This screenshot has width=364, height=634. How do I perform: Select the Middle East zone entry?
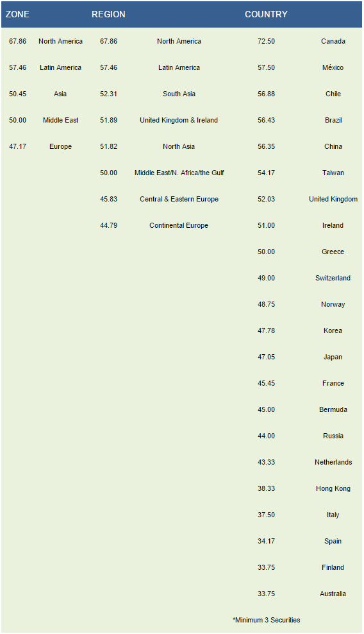pyautogui.click(x=61, y=120)
